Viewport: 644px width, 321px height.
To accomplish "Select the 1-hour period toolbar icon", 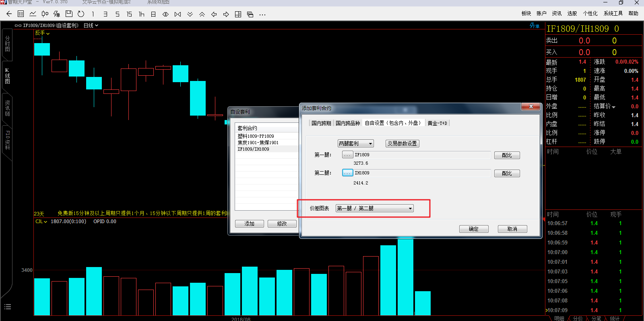I will click(x=141, y=14).
